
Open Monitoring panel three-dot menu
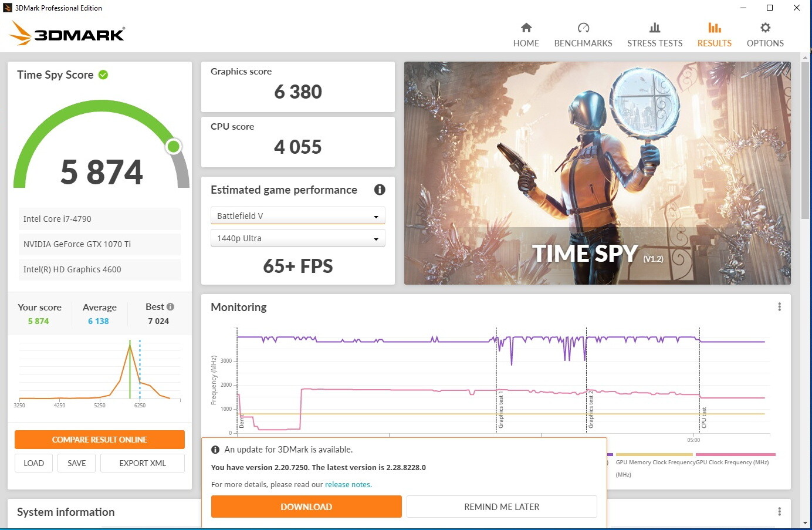tap(779, 307)
